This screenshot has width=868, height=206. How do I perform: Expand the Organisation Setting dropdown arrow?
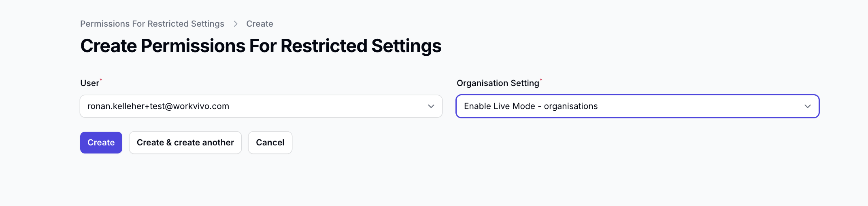pos(808,106)
